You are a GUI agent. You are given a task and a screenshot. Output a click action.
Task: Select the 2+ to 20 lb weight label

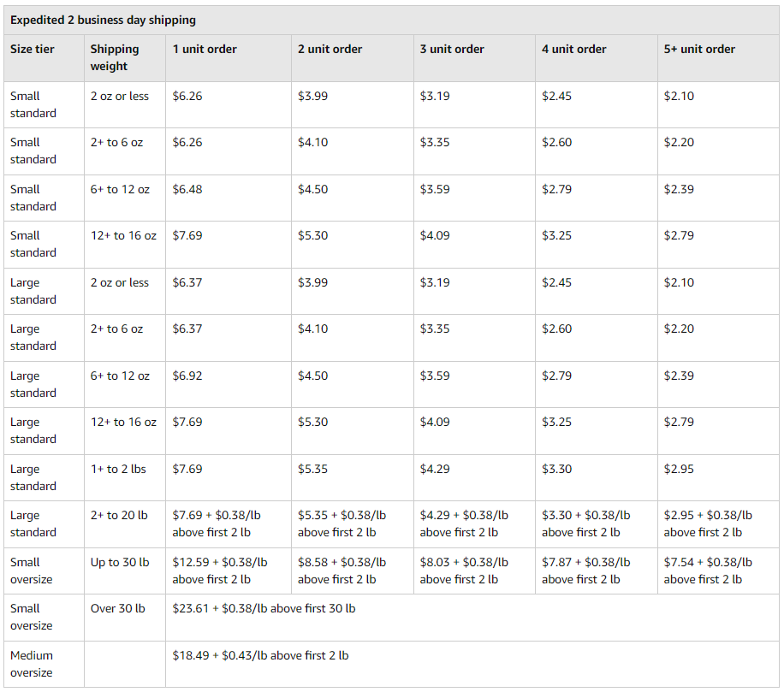[x=117, y=515]
